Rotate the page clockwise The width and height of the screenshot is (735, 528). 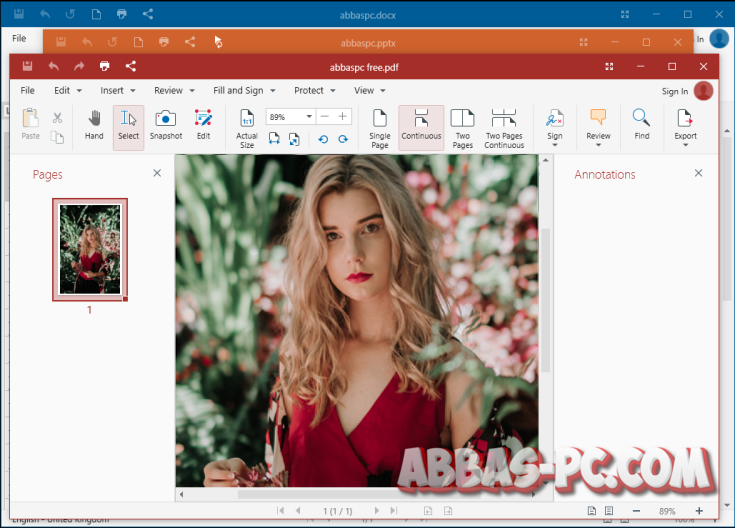coord(343,139)
